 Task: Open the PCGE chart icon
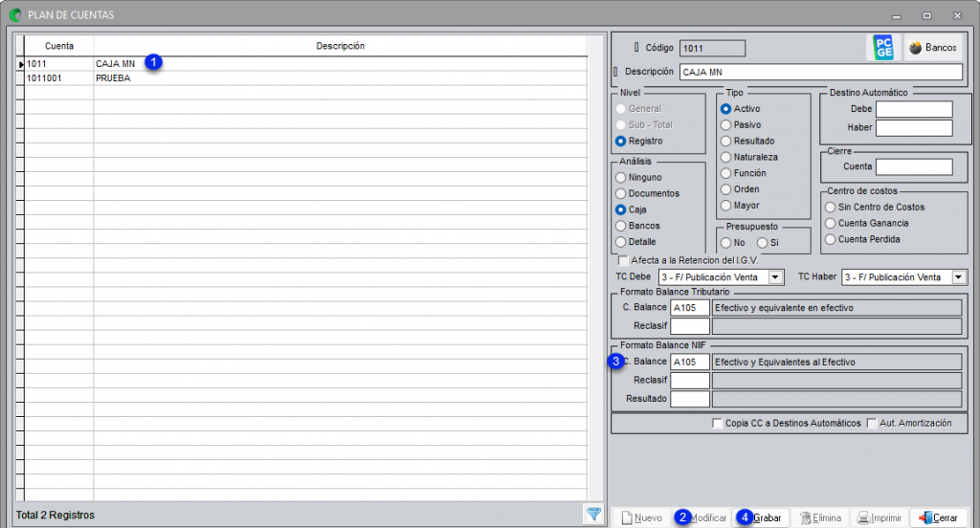click(x=883, y=48)
